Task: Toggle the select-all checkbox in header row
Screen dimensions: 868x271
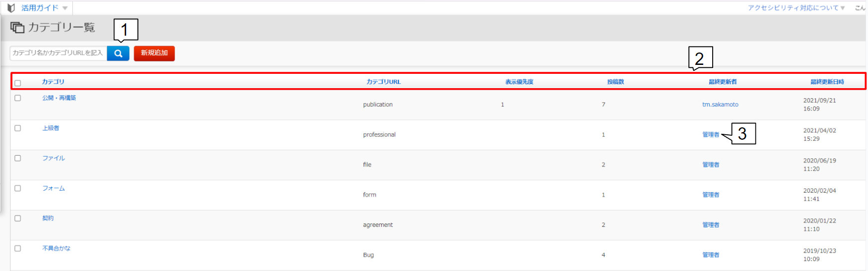Action: [x=18, y=83]
